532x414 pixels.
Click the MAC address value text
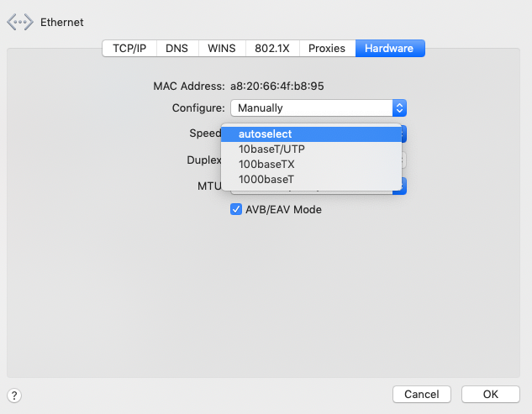(x=277, y=86)
